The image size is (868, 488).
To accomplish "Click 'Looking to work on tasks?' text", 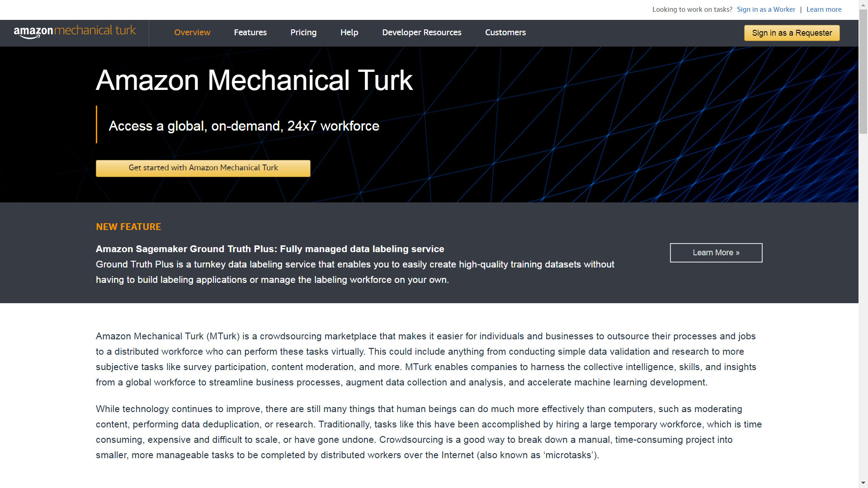I will pos(692,9).
